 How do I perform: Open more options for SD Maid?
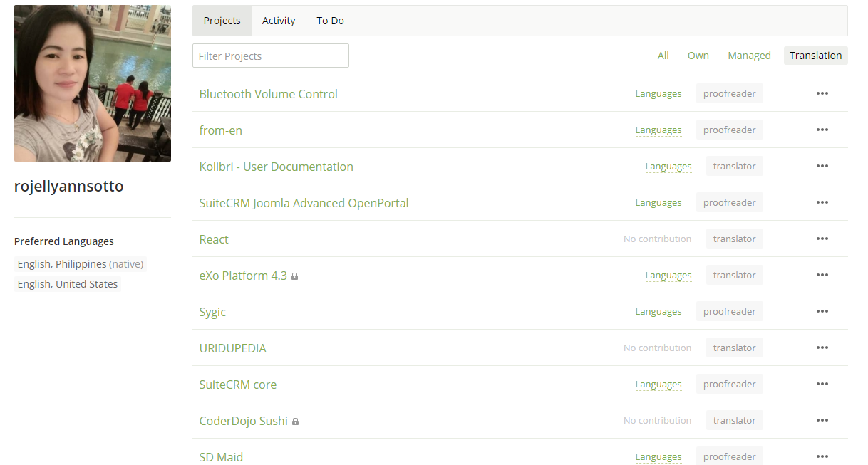click(x=822, y=456)
